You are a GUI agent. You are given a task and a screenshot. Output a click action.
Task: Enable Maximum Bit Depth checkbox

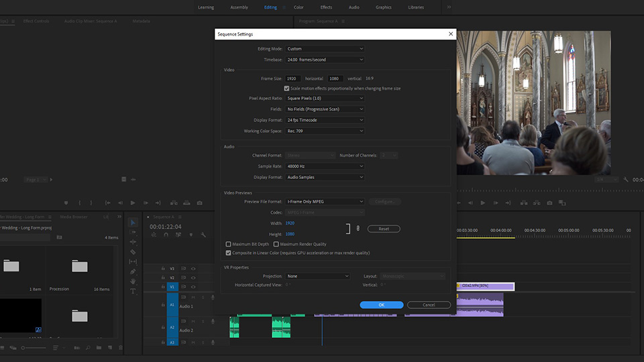[229, 244]
